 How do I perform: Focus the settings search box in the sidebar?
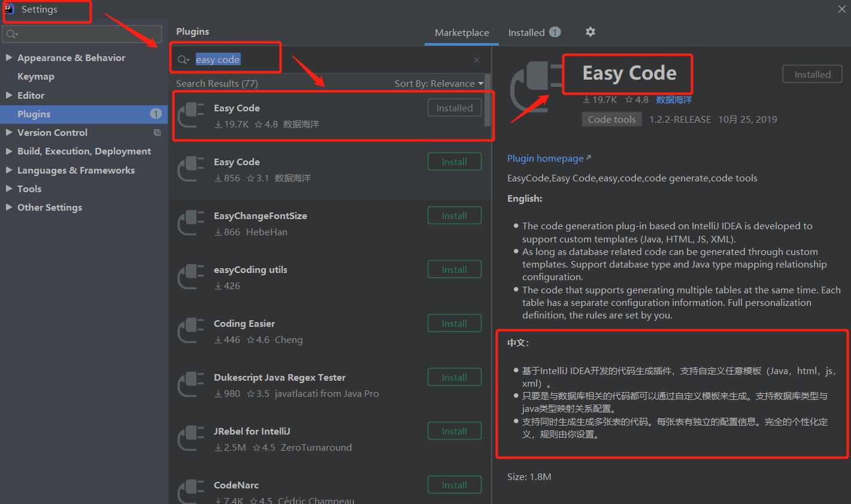point(82,34)
